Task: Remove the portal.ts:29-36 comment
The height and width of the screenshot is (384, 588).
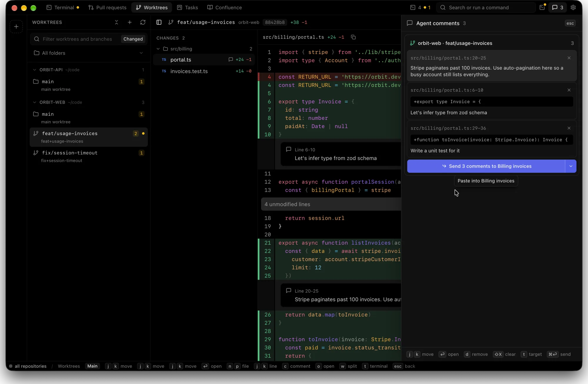Action: pos(569,128)
